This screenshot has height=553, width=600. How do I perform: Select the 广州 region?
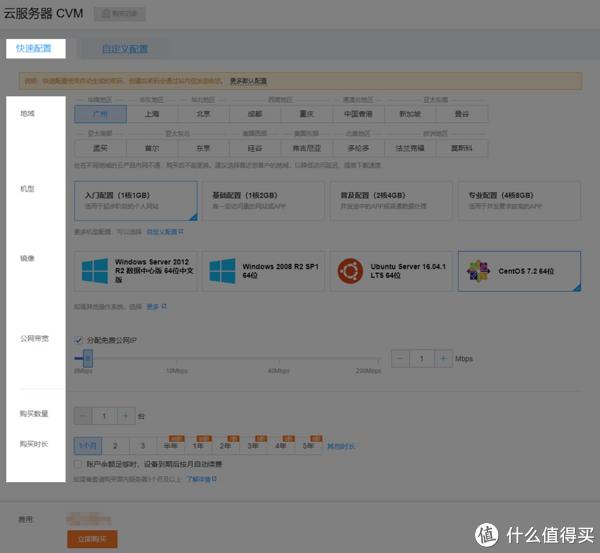click(101, 114)
